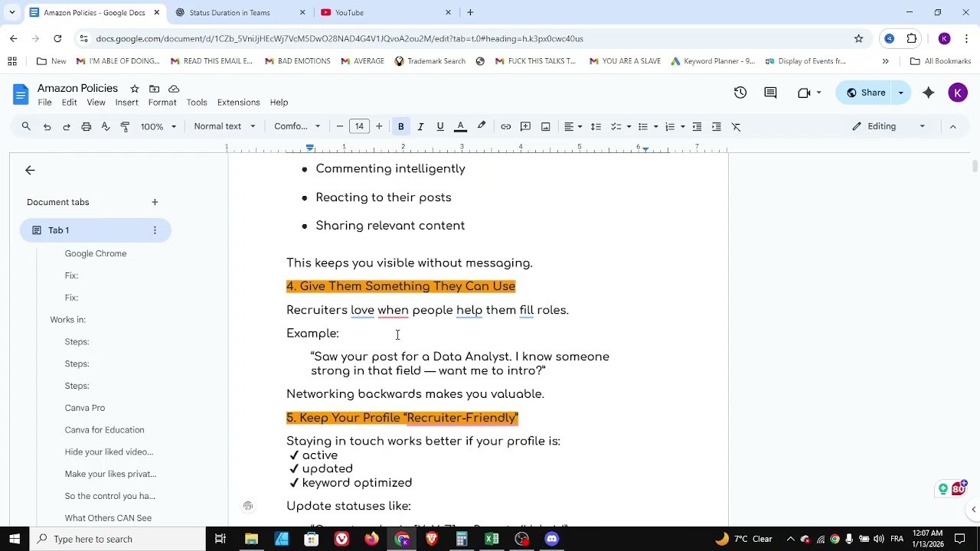This screenshot has height=551, width=980.
Task: Open the File menu
Action: coord(45,103)
